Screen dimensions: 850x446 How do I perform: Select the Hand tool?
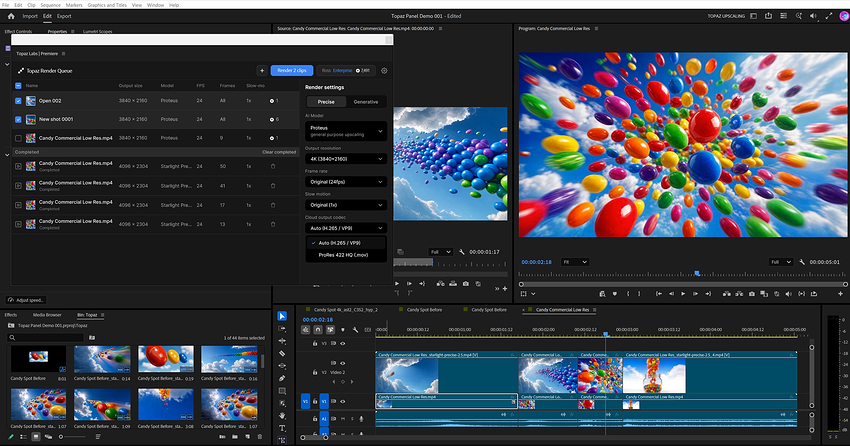282,416
